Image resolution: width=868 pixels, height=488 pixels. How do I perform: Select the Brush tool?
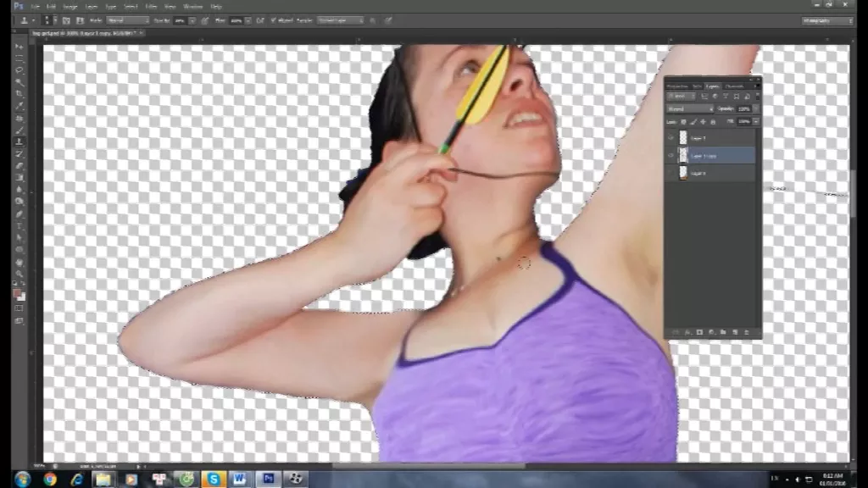coord(19,130)
